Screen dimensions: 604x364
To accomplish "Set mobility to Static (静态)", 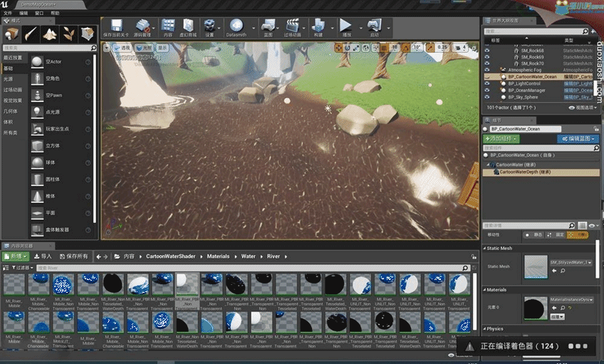I will coord(533,234).
